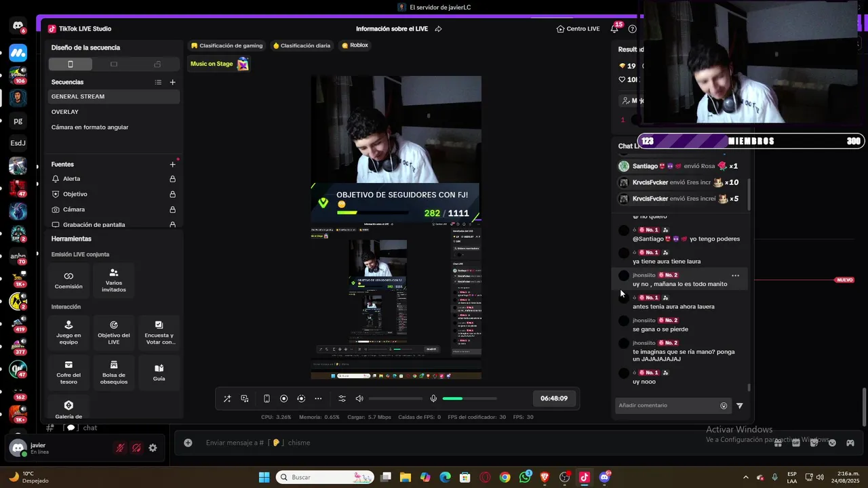868x488 pixels.
Task: Open Centro LIVE
Action: pyautogui.click(x=578, y=29)
